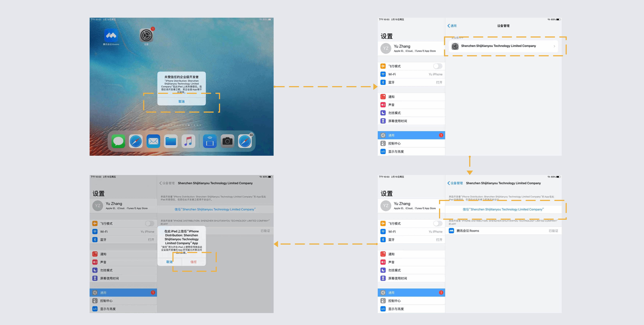
Task: Open Yu Zhang profile on undimmed trust screen
Action: click(411, 206)
